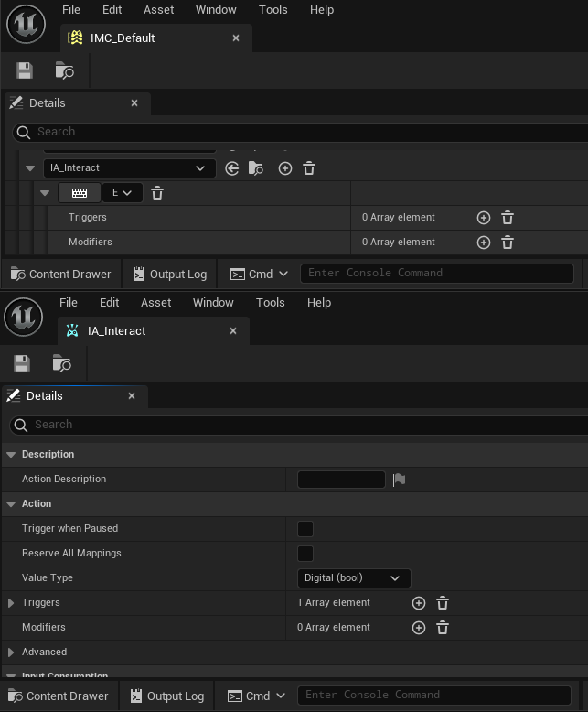Select 'Value Type' property label

tap(48, 578)
